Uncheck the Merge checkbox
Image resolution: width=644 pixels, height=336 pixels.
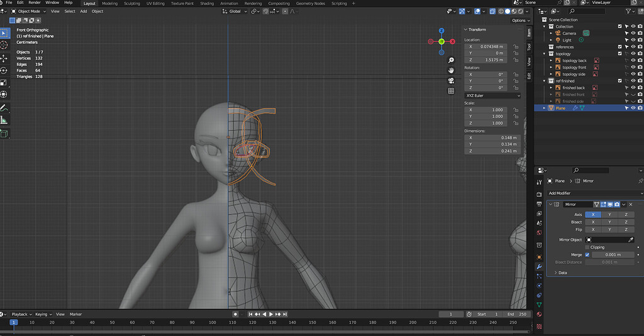(588, 255)
